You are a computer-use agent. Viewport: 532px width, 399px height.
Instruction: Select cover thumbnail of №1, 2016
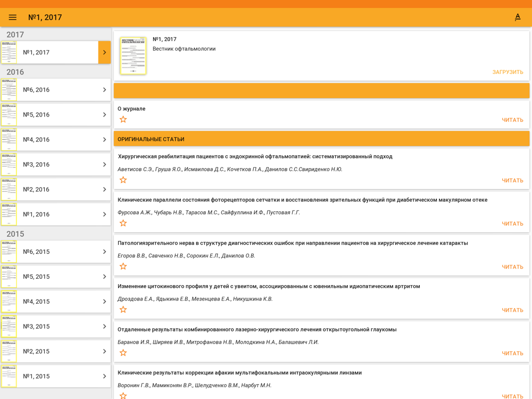pos(9,214)
